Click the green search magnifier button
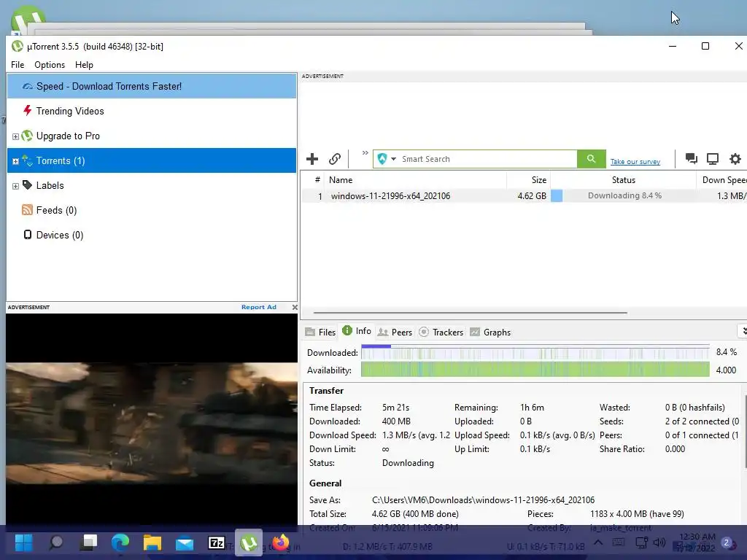 (591, 158)
